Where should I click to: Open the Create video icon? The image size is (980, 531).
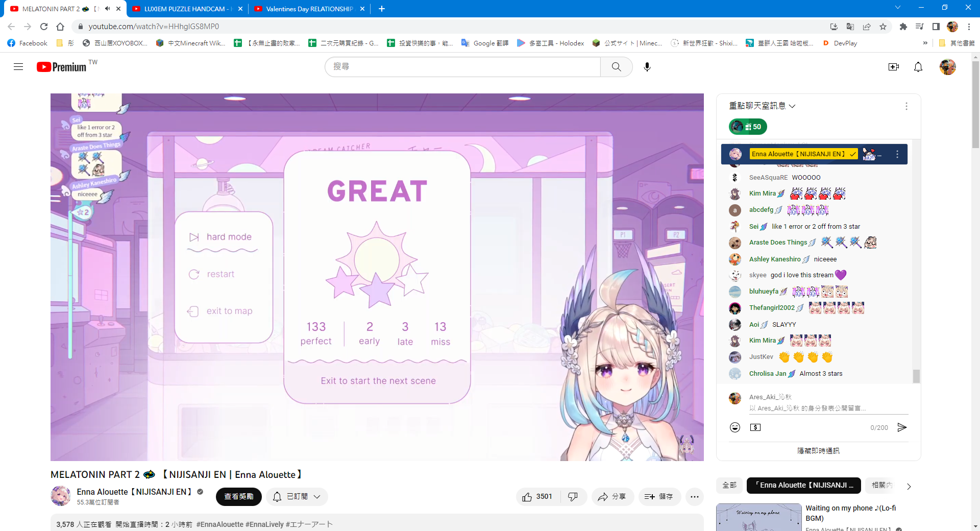894,67
